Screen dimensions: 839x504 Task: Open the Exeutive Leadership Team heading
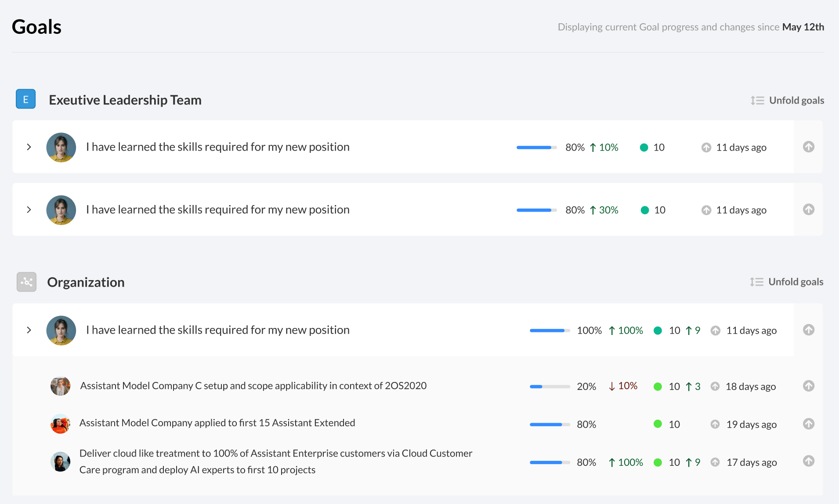(125, 100)
